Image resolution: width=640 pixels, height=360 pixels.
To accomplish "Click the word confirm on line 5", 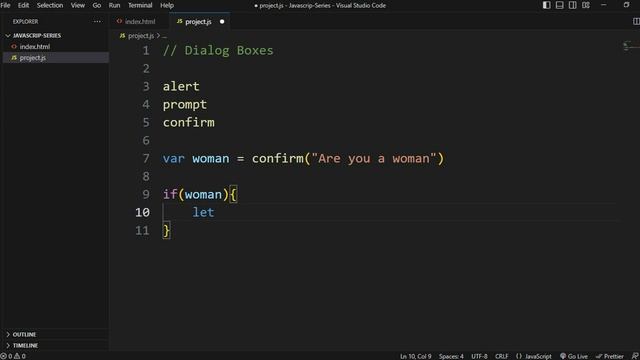I will (x=189, y=122).
